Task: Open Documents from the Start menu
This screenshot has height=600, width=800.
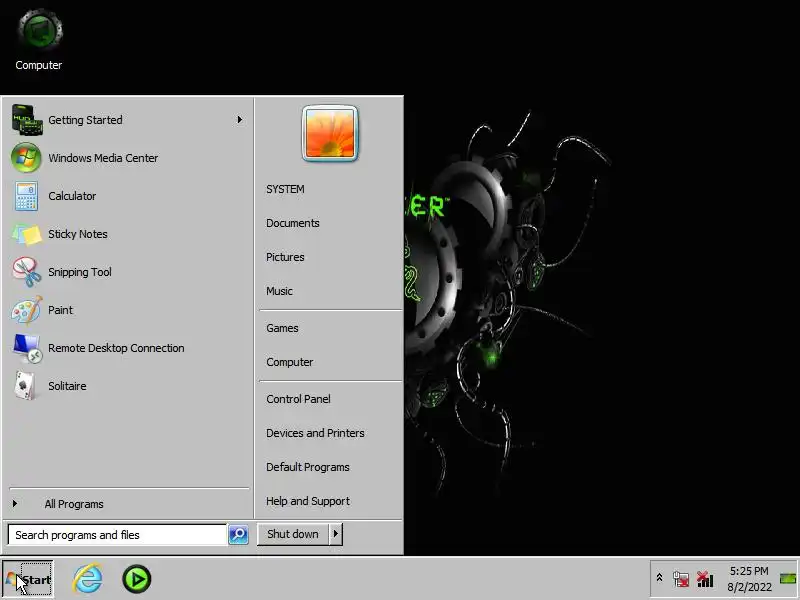Action: 293,223
